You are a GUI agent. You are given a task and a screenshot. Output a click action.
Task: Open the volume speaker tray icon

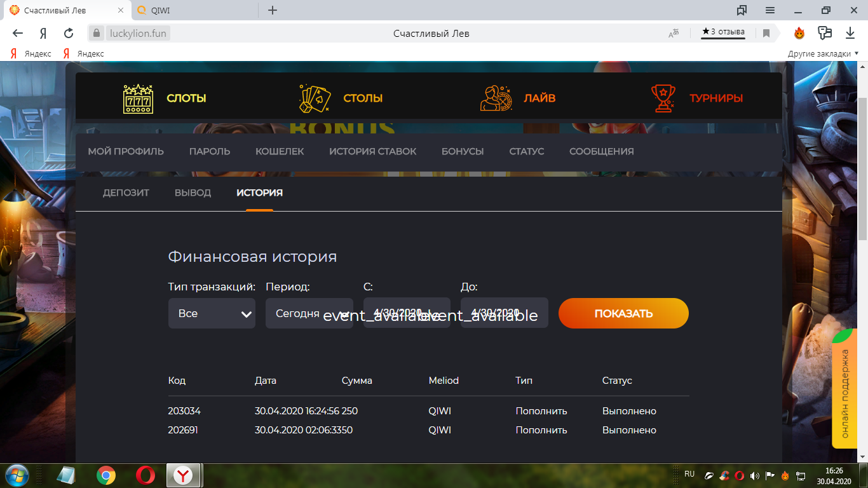coord(755,475)
